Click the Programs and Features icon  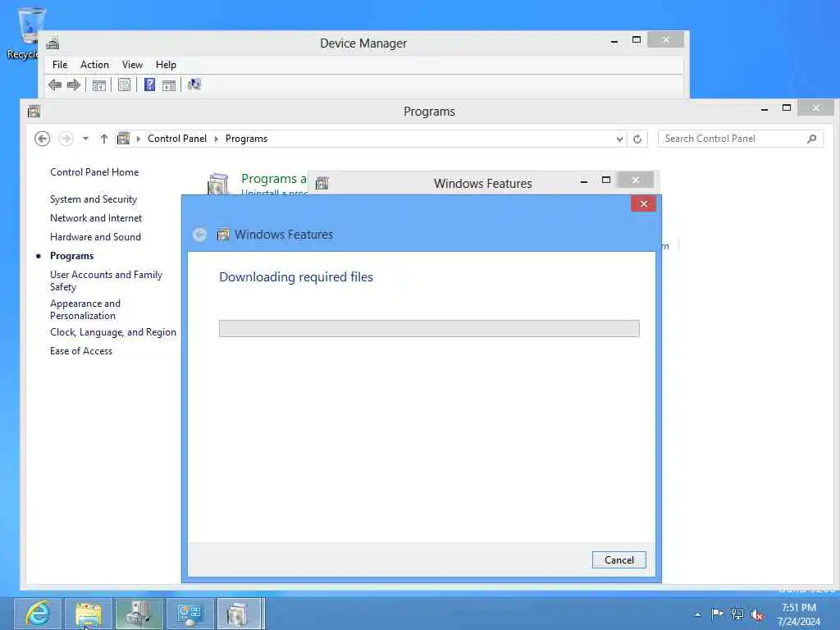tap(218, 183)
